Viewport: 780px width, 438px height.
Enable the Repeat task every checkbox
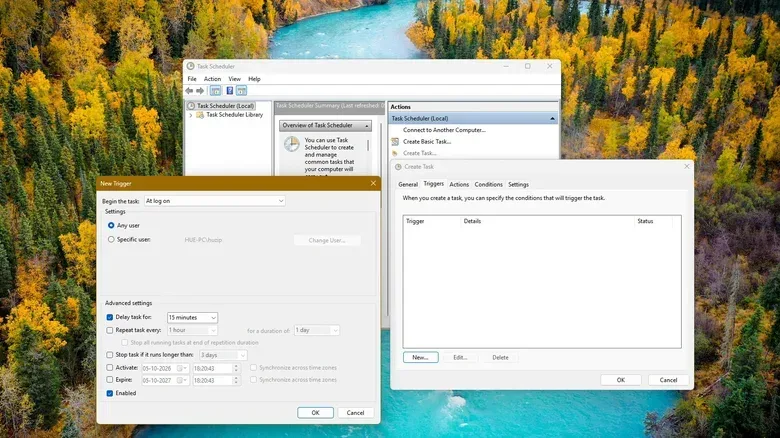[x=109, y=330]
